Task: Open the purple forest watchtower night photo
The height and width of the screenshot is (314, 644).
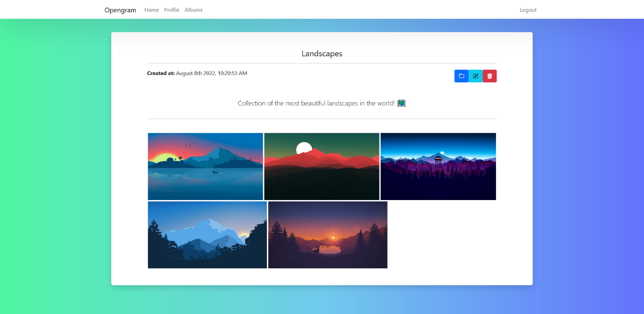Action: pos(438,166)
